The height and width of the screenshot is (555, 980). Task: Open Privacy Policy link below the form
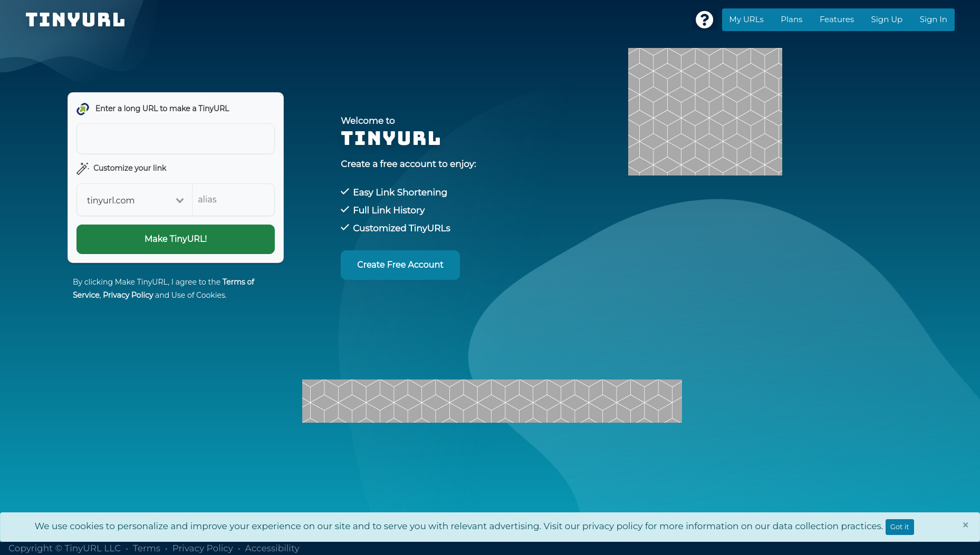click(x=128, y=295)
